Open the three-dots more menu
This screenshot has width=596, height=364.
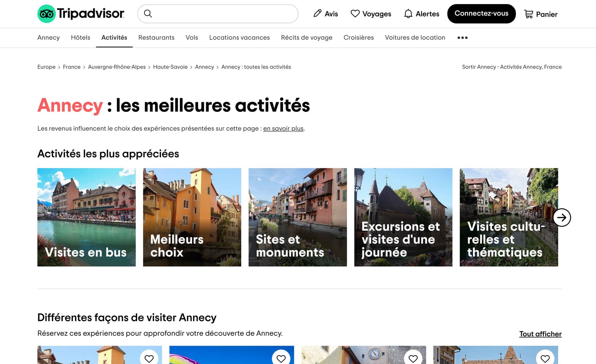click(x=462, y=38)
